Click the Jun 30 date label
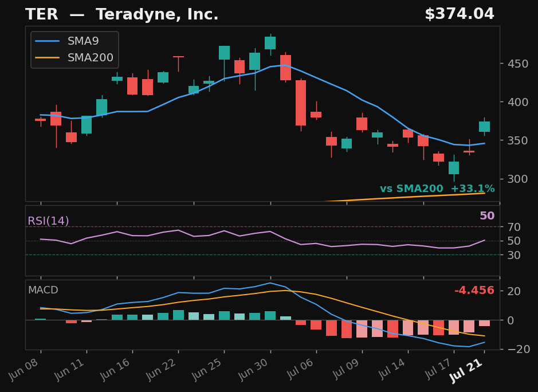 pyautogui.click(x=253, y=369)
